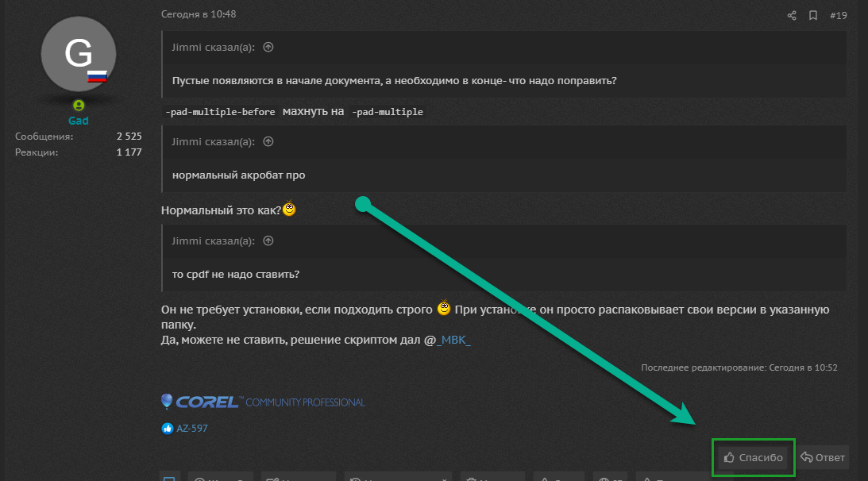Jump to quoted post about Пустые появляются via arrow

pyautogui.click(x=268, y=47)
